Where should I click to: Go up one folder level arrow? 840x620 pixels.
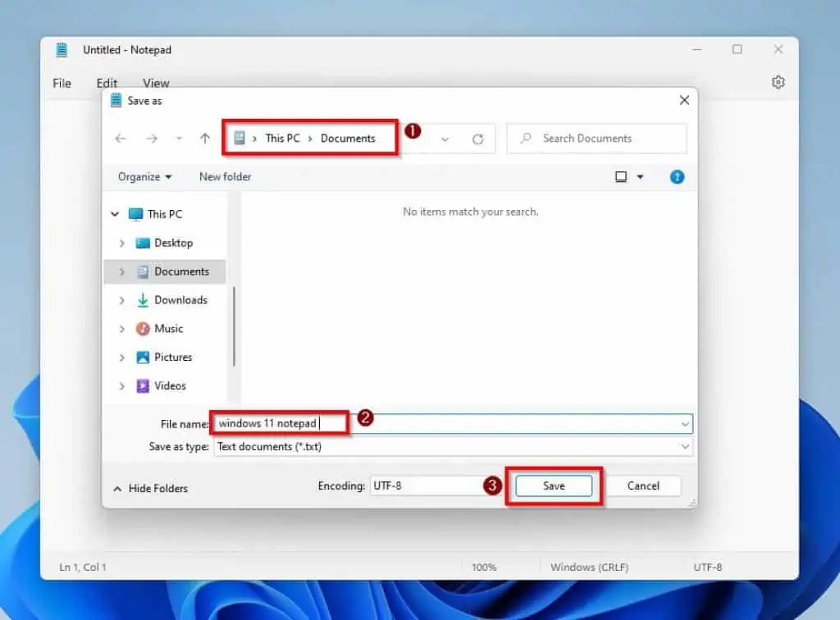pyautogui.click(x=204, y=139)
